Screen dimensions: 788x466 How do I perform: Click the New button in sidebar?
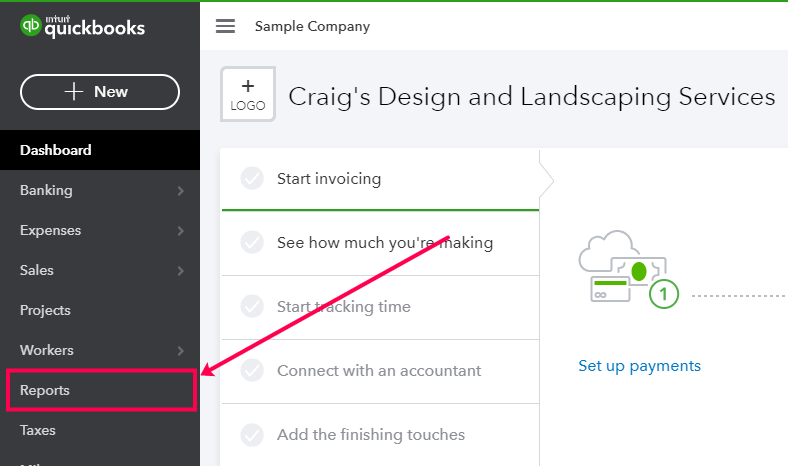click(100, 92)
